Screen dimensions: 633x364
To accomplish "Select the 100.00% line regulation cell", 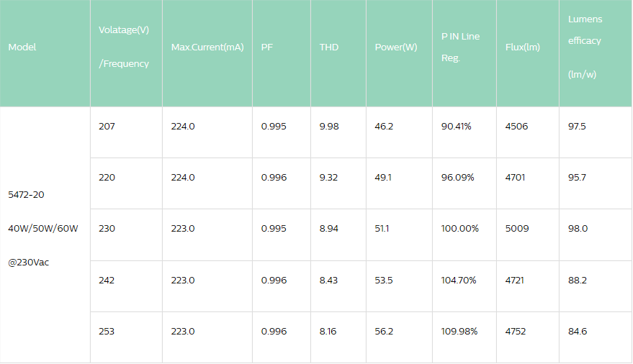I will click(459, 229).
